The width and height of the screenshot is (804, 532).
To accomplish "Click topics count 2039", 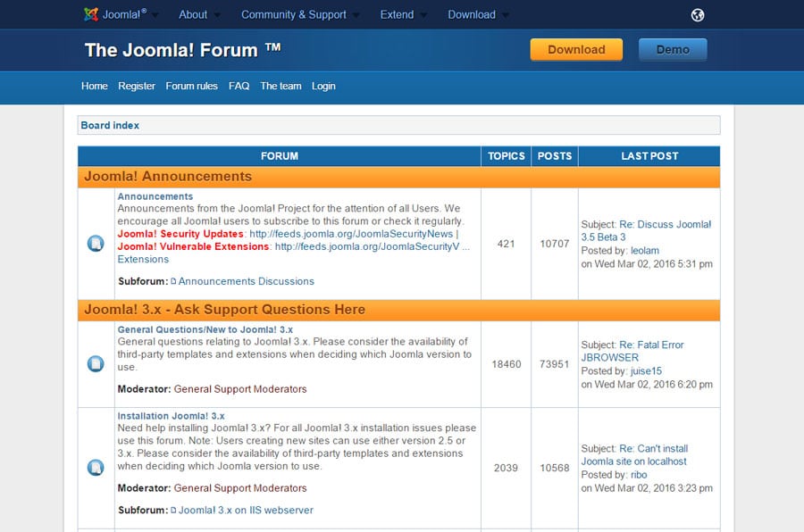I will point(506,468).
